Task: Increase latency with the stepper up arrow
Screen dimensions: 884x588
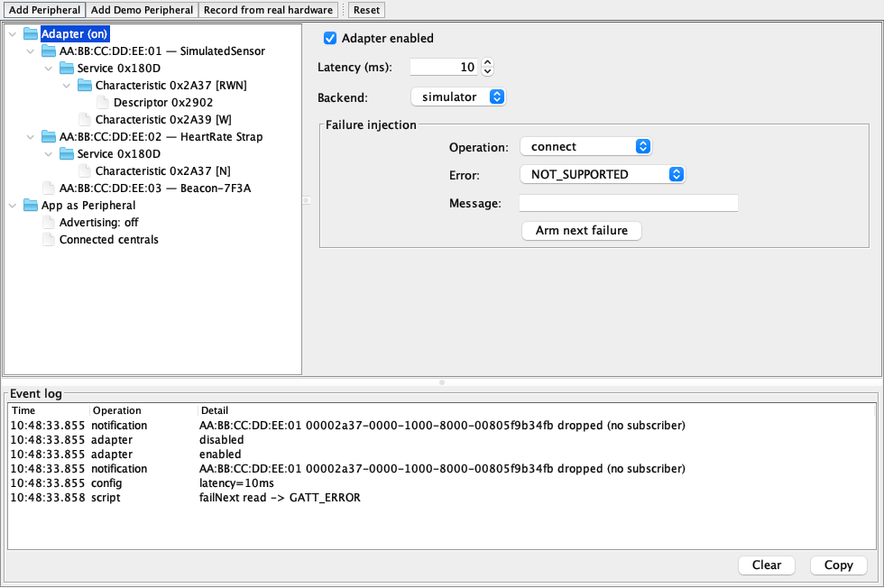Action: (488, 62)
